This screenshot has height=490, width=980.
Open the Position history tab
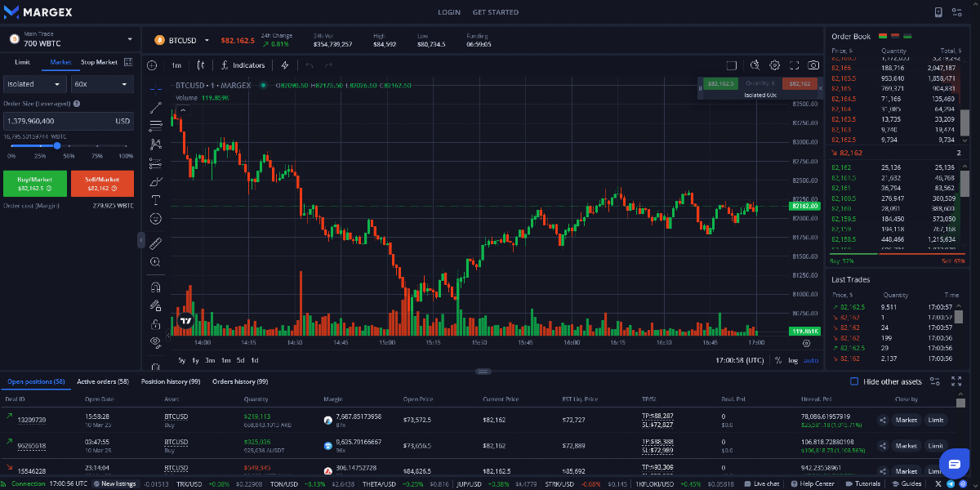point(171,381)
